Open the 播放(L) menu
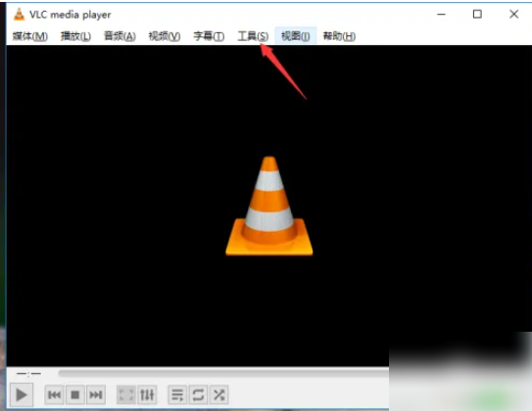Image resolution: width=532 pixels, height=411 pixels. pyautogui.click(x=75, y=36)
